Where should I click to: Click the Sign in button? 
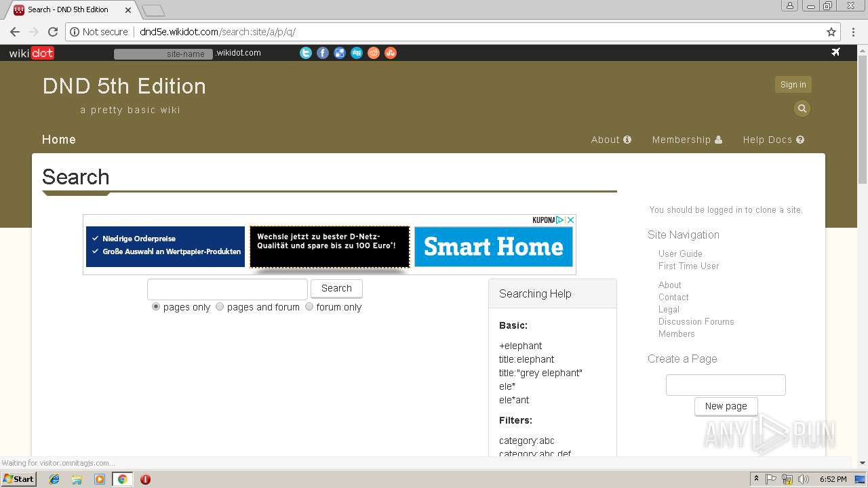793,85
